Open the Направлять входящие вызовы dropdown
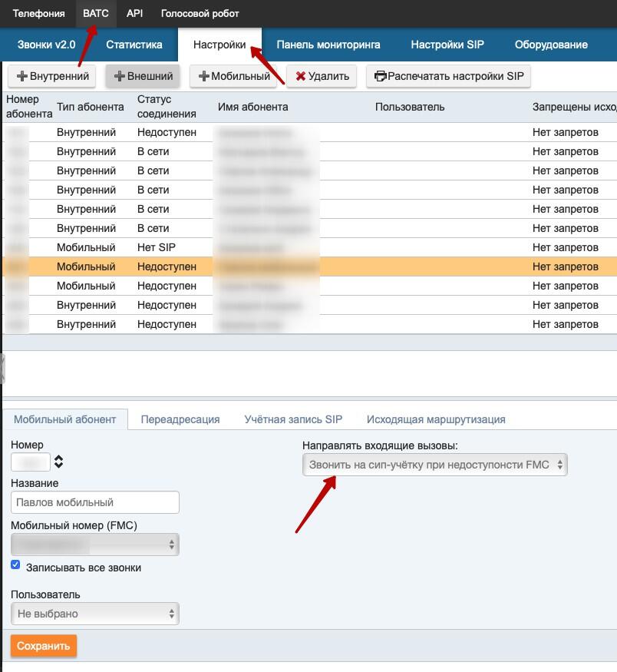Screen dimensions: 617x672 (434, 465)
